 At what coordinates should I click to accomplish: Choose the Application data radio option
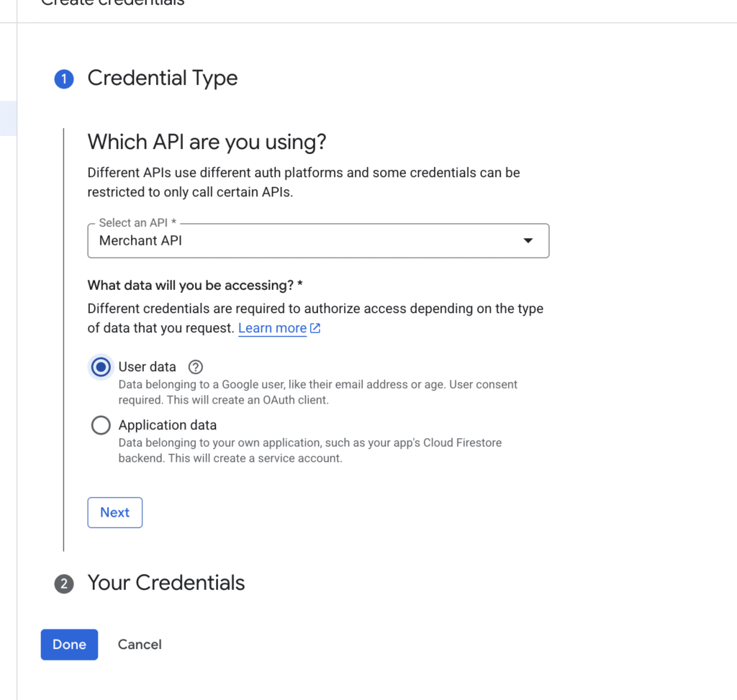coord(101,425)
